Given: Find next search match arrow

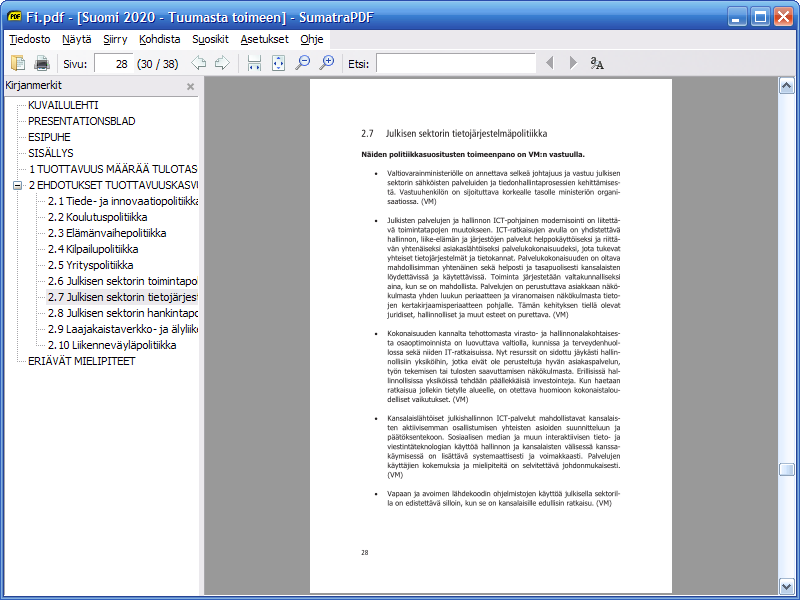Looking at the screenshot, I should (x=573, y=63).
